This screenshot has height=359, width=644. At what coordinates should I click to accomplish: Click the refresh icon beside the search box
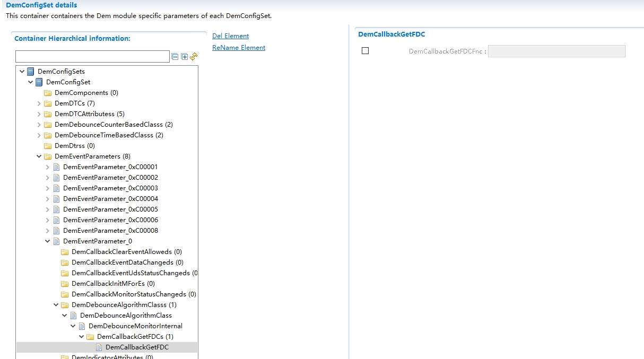(x=193, y=56)
